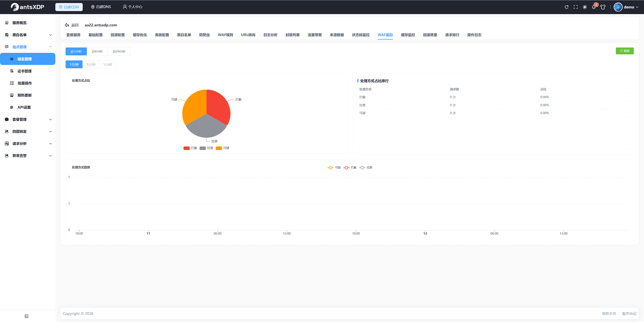
Task: Expand the 套餐管理 sidebar menu
Action: point(28,119)
